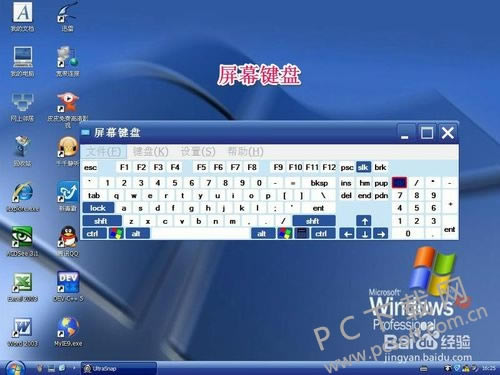Screen dimensions: 500x375
Task: Click the left arrow key
Action: click(x=347, y=234)
